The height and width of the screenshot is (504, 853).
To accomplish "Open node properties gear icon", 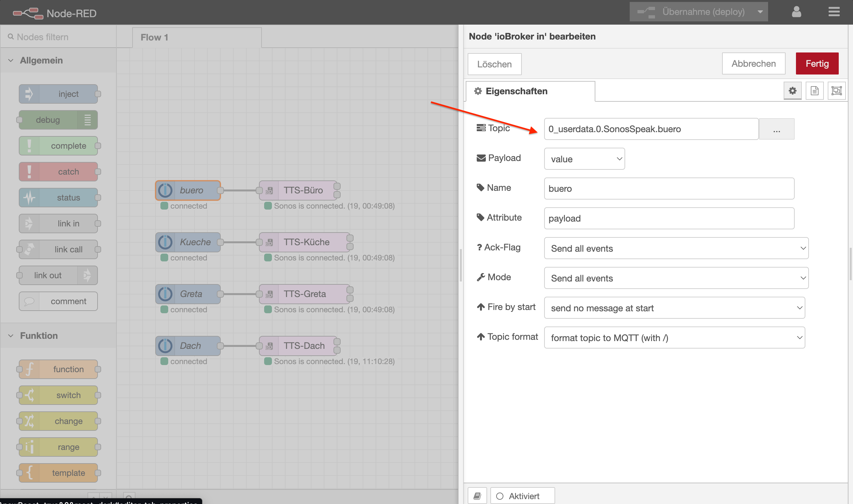I will tap(792, 91).
